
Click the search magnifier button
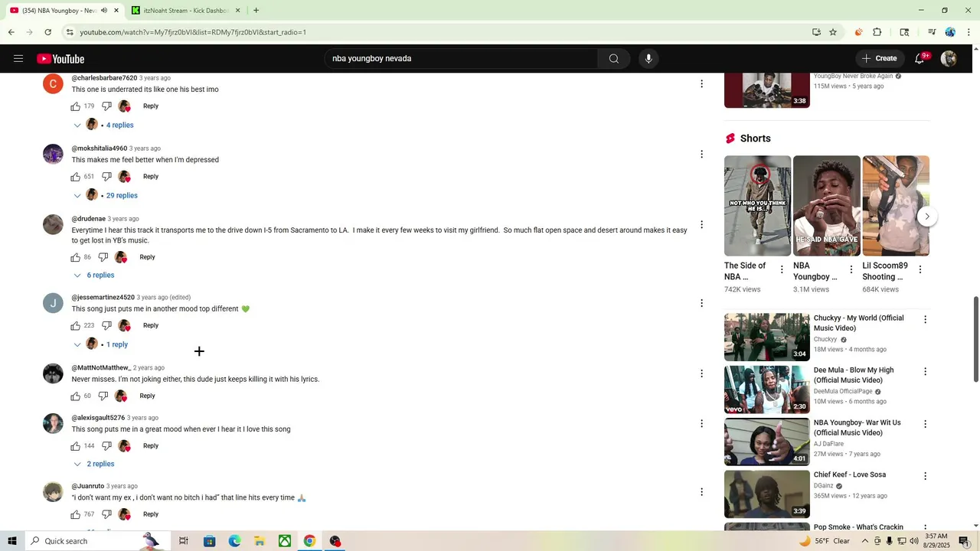tap(614, 59)
